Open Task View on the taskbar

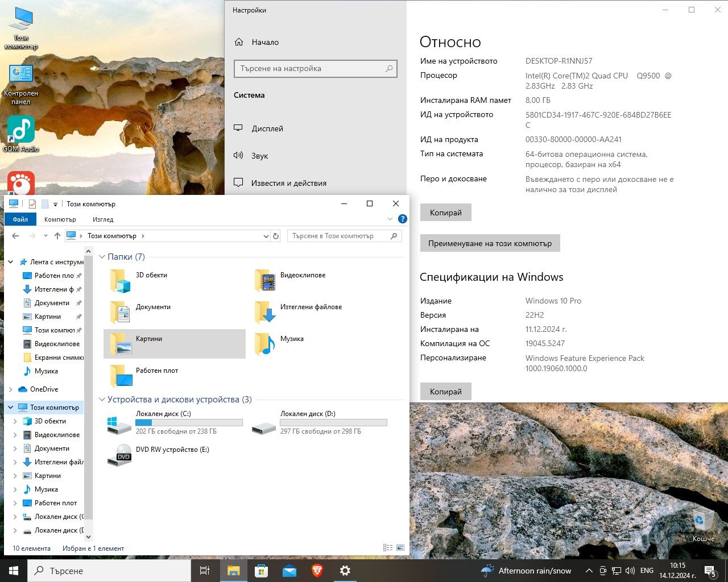pos(205,571)
